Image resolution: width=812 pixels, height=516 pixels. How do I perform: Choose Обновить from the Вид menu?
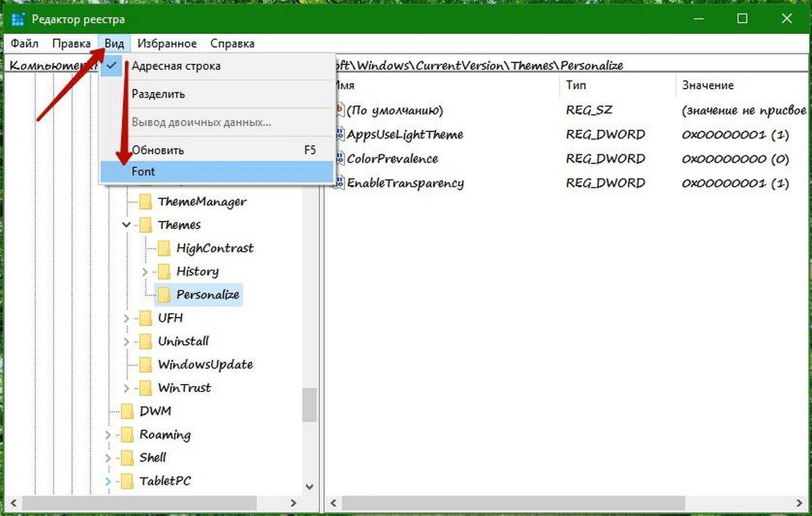point(217,150)
